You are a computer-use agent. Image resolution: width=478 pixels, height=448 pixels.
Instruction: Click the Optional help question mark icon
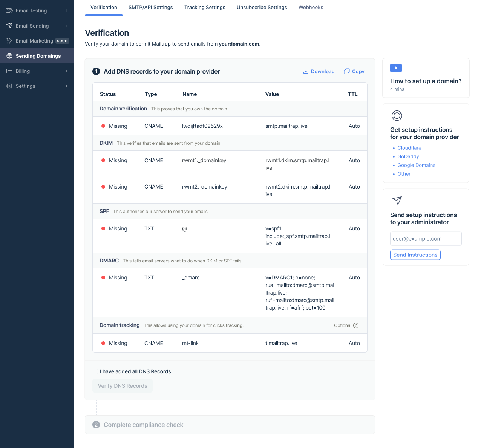click(356, 325)
